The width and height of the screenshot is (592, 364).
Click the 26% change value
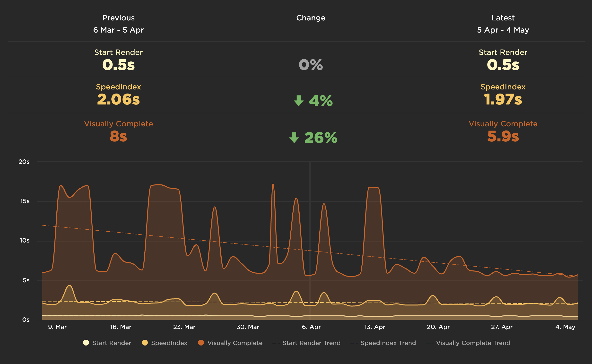click(321, 138)
